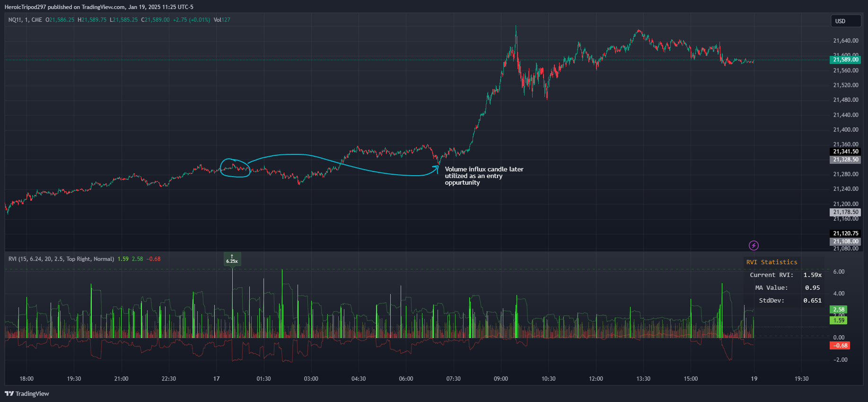Click the 21,108.00 price axis label

click(845, 241)
